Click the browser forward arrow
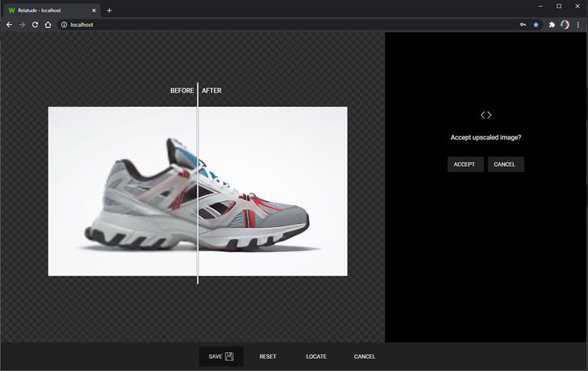The height and width of the screenshot is (371, 588). [x=22, y=25]
